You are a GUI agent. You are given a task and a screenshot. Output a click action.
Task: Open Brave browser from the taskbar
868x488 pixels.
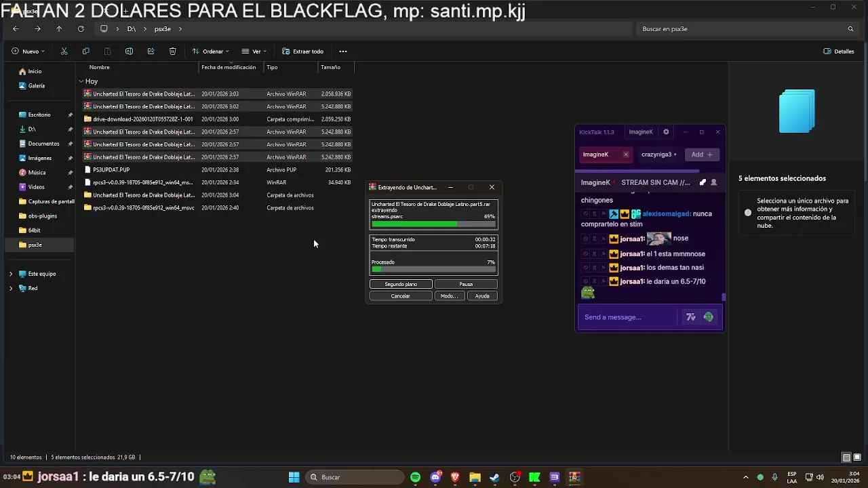(x=455, y=477)
